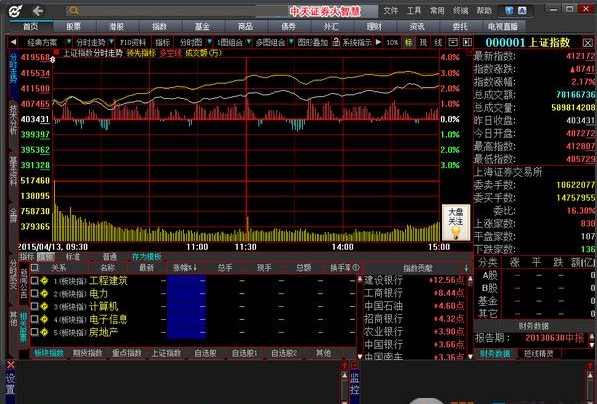Click the yellow link icon beside 工程建筑

[45, 281]
